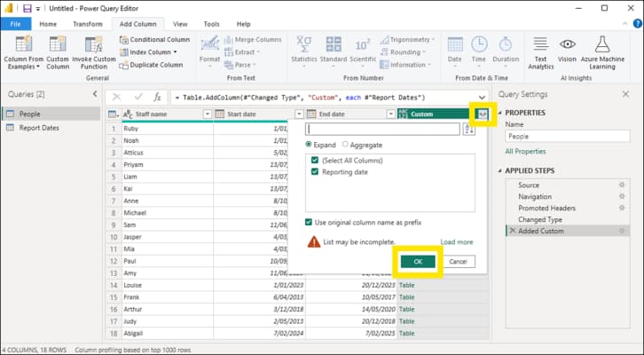The width and height of the screenshot is (644, 355).
Task: Open Index Column dropdown arrow
Action: tap(175, 52)
